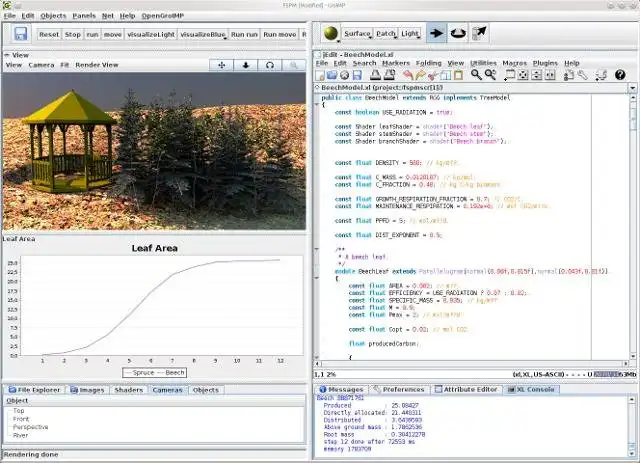Open the Camera menu in View panel

point(41,65)
